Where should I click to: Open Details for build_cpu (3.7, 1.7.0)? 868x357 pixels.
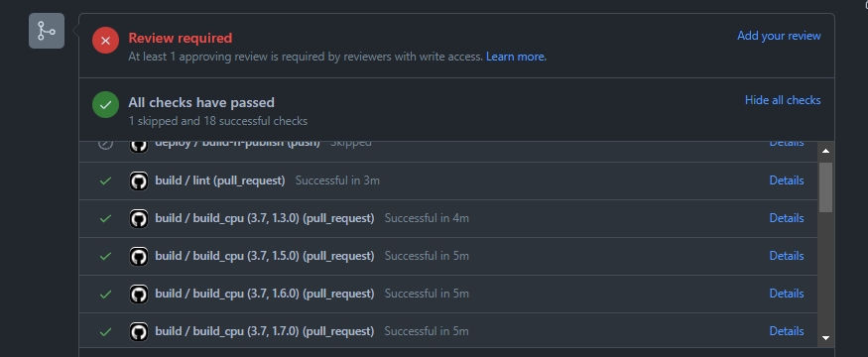pos(787,331)
